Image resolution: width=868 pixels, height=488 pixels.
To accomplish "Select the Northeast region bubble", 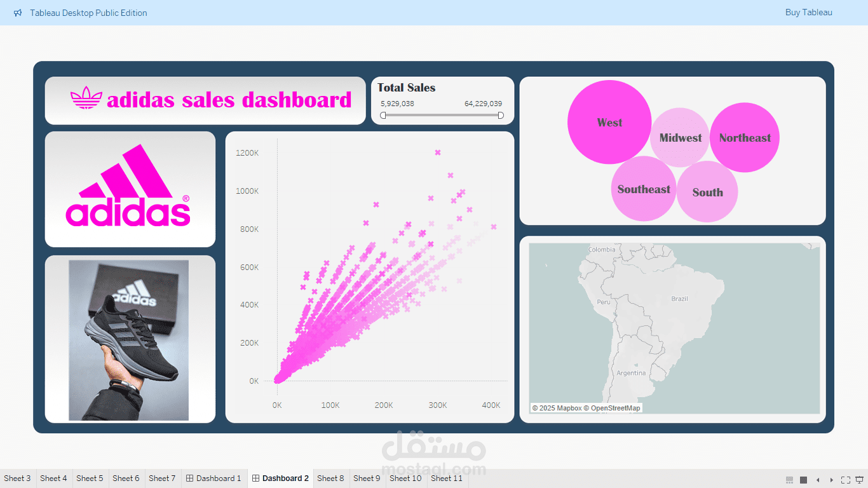I will [745, 137].
